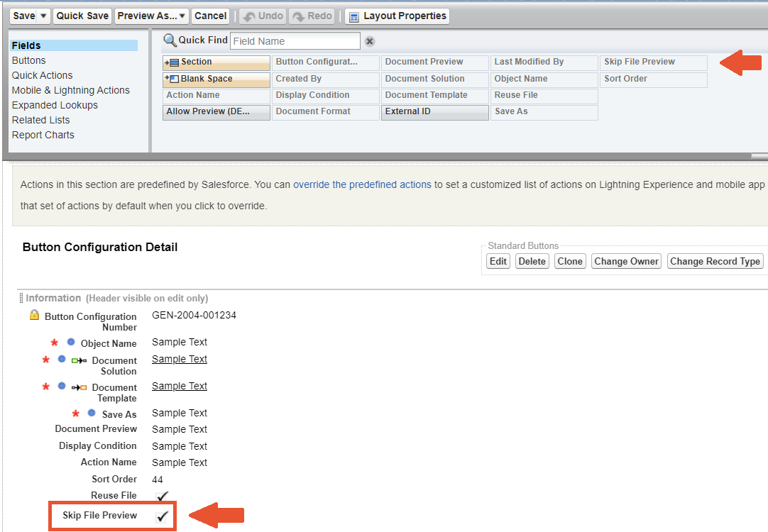Viewport: 768px width, 532px height.
Task: Click the blue dot beside Save As
Action: [x=92, y=414]
